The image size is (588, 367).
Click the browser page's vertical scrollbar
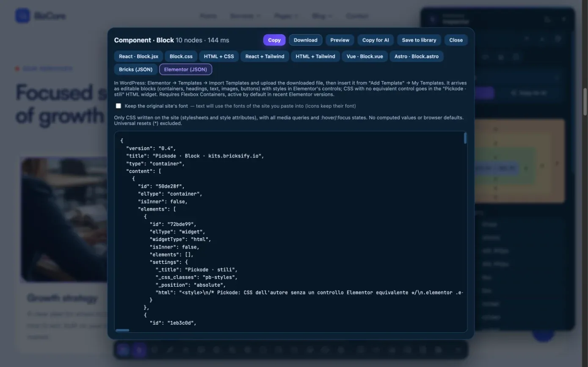click(x=585, y=101)
